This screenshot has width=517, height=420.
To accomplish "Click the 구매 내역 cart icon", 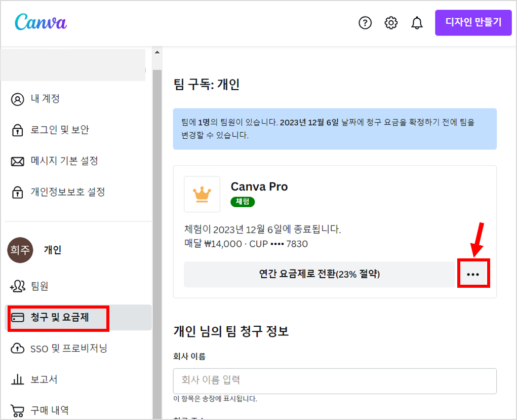I will coord(18,410).
